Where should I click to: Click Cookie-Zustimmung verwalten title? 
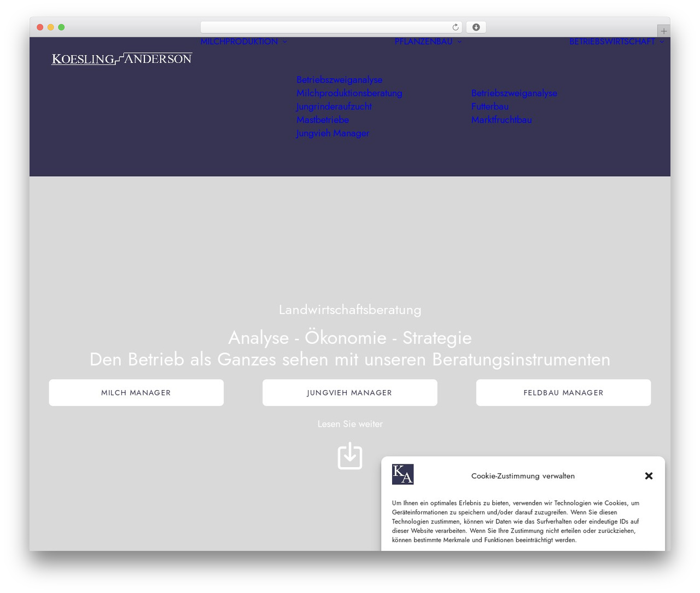pos(523,476)
